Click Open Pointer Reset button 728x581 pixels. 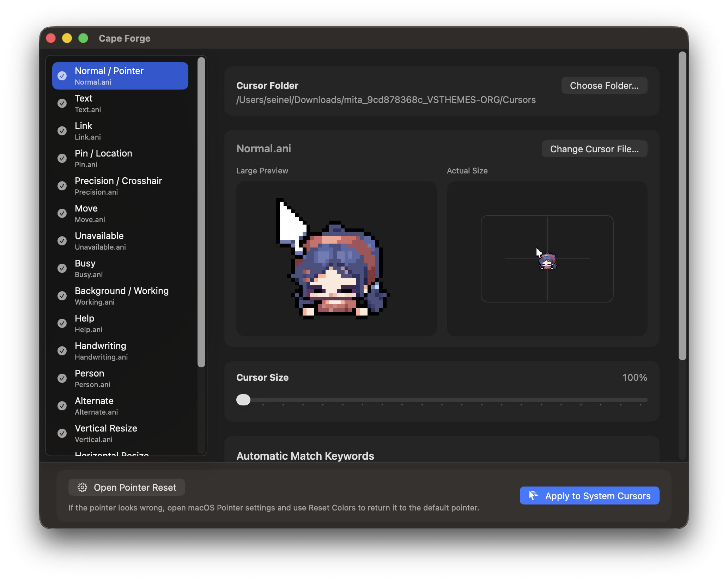(x=127, y=487)
